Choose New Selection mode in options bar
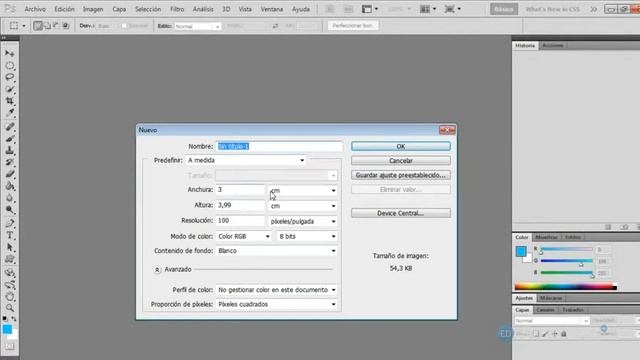 pos(38,26)
